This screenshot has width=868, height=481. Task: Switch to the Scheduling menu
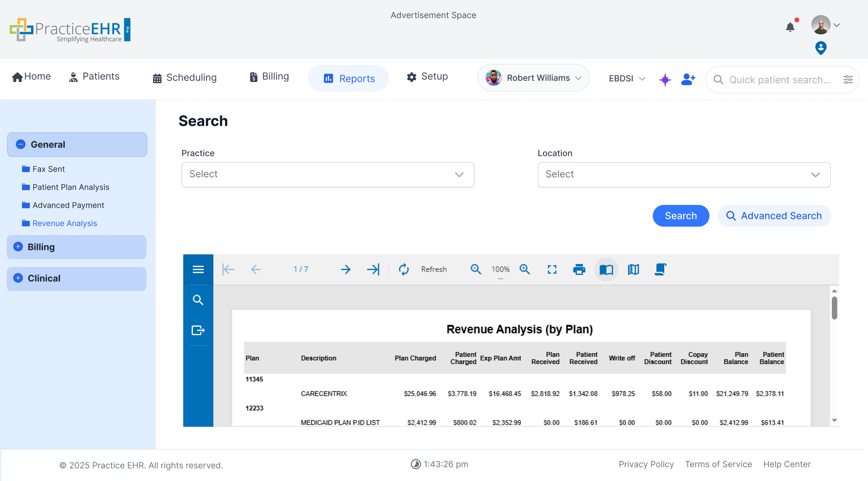[184, 77]
